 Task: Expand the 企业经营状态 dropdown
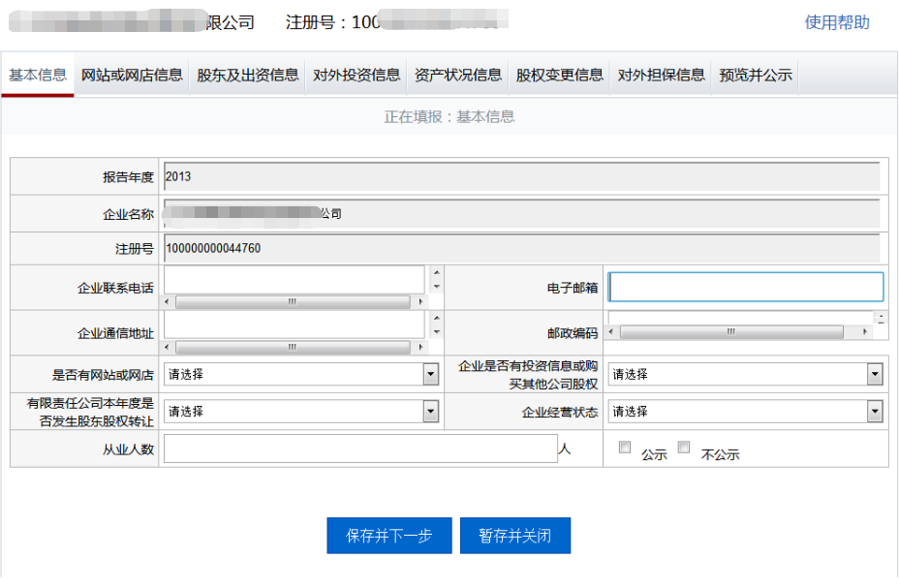[873, 411]
